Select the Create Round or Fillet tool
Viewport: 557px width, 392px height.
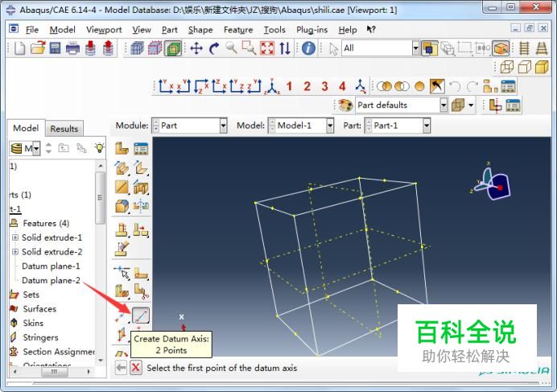pos(122,207)
